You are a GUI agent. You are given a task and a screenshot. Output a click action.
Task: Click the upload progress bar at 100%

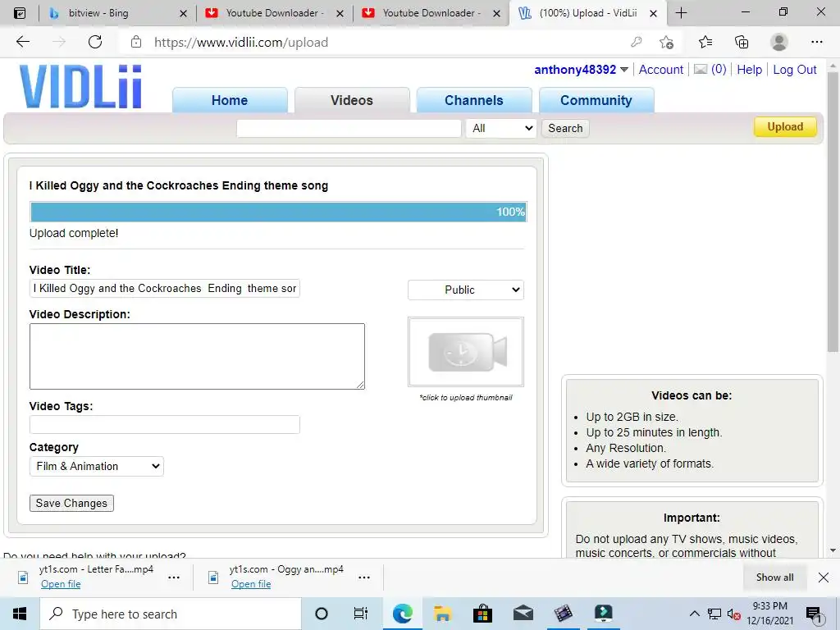278,212
